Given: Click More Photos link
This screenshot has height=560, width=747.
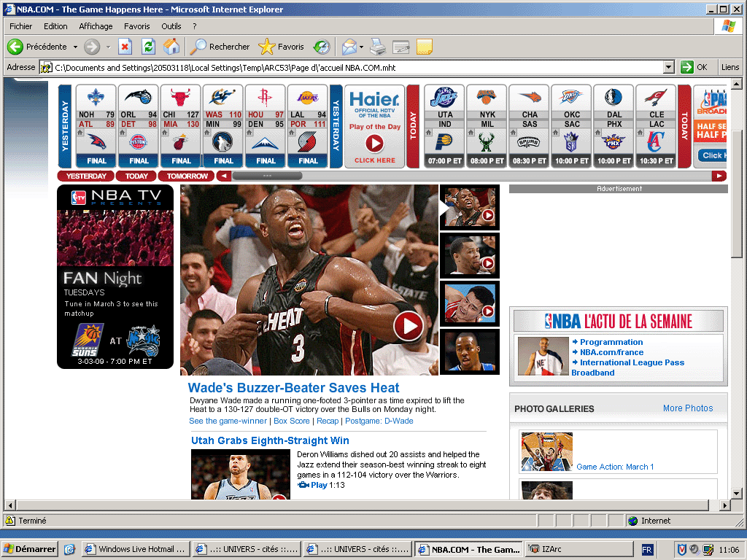Looking at the screenshot, I should pyautogui.click(x=688, y=408).
